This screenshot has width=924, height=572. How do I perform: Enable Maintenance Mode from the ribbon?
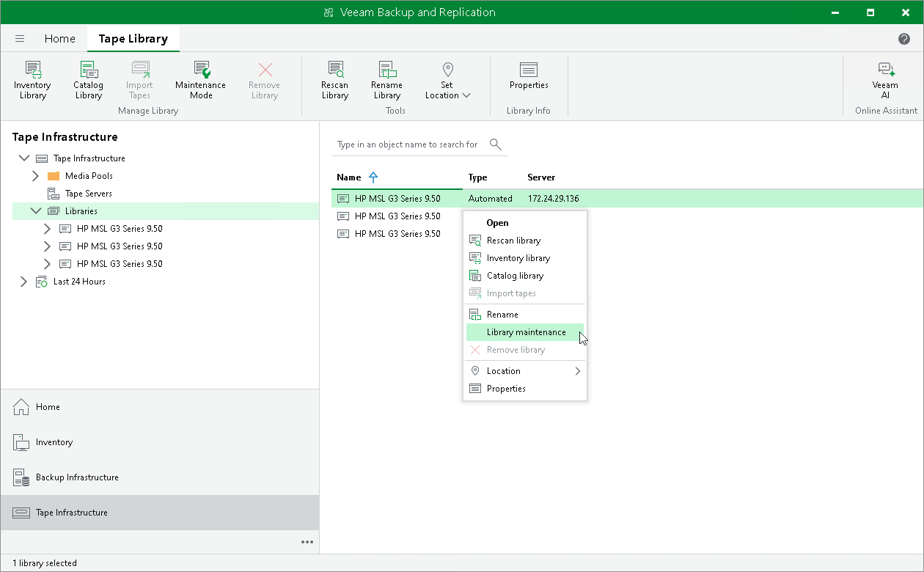point(199,79)
